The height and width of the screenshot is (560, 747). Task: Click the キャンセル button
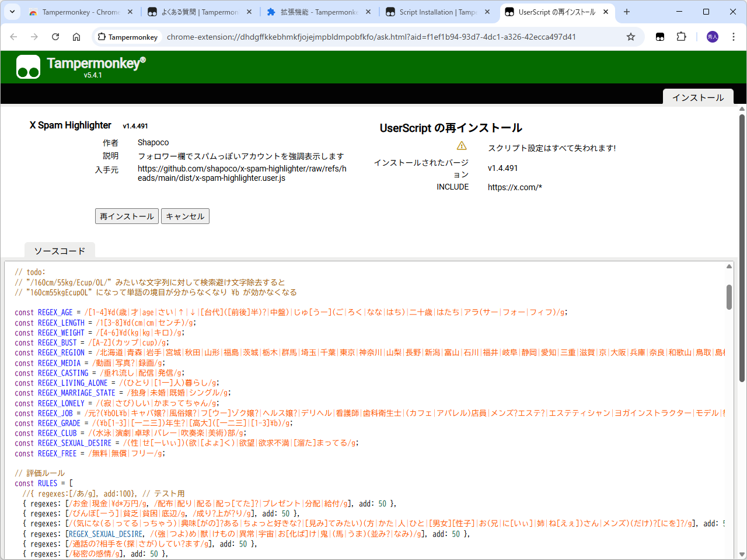click(x=185, y=216)
